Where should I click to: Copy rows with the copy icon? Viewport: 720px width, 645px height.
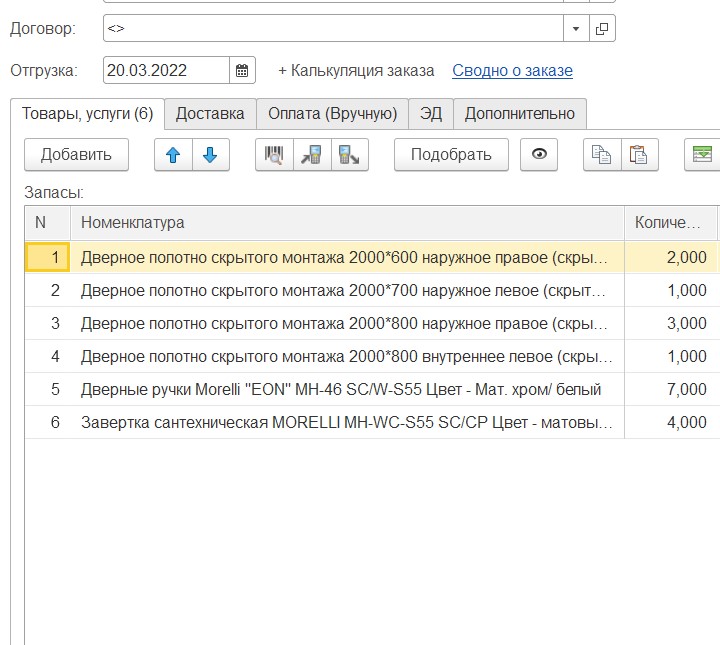click(x=602, y=155)
